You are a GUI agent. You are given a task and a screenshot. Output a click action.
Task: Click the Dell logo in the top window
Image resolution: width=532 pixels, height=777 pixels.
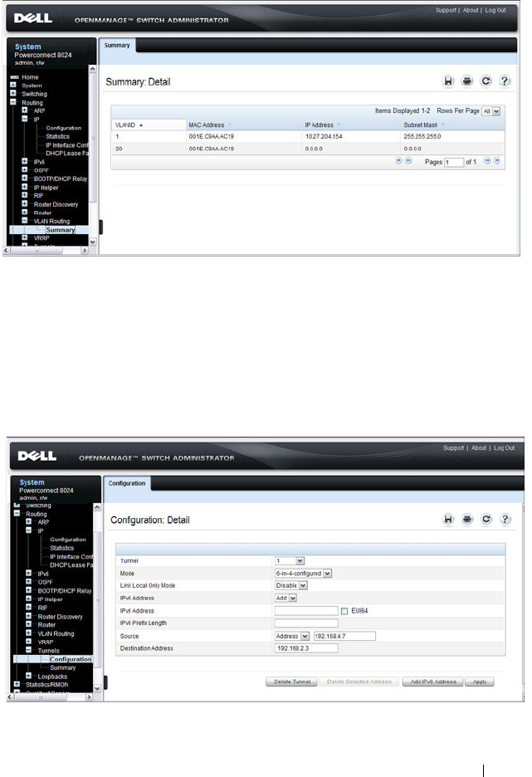(x=33, y=18)
